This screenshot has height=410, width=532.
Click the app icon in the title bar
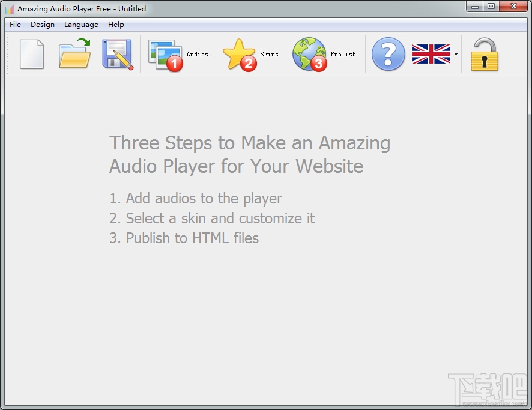point(10,9)
